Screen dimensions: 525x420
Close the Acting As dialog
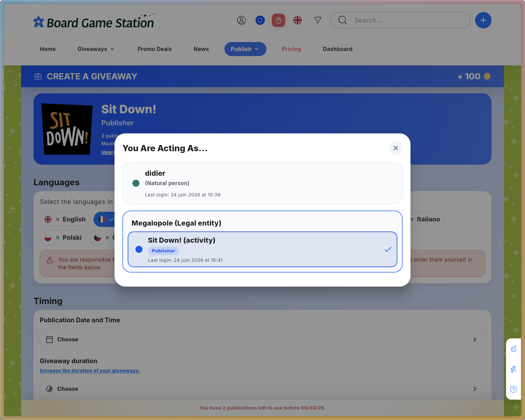coord(396,148)
